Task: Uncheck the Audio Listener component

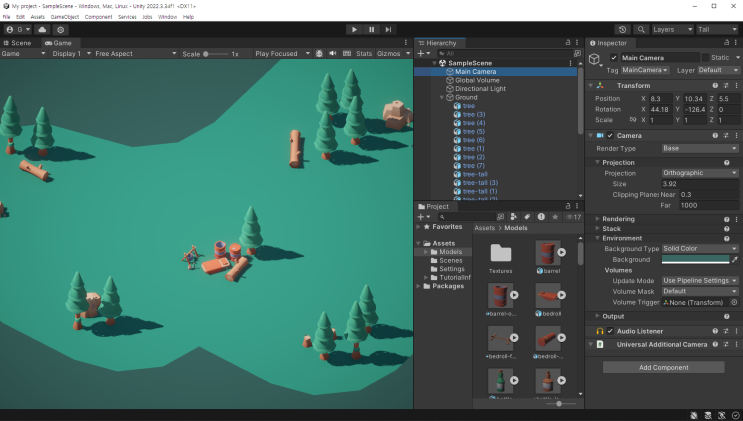Action: [610, 331]
